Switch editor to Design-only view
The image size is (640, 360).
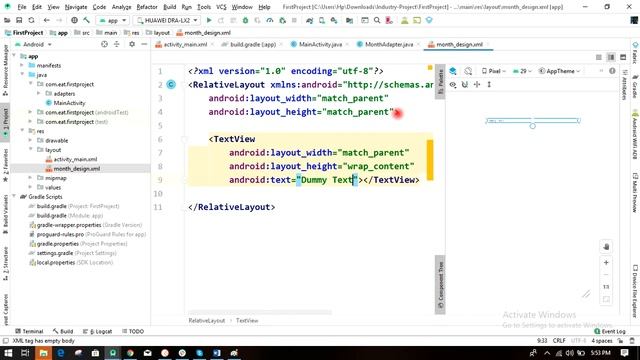(x=623, y=58)
